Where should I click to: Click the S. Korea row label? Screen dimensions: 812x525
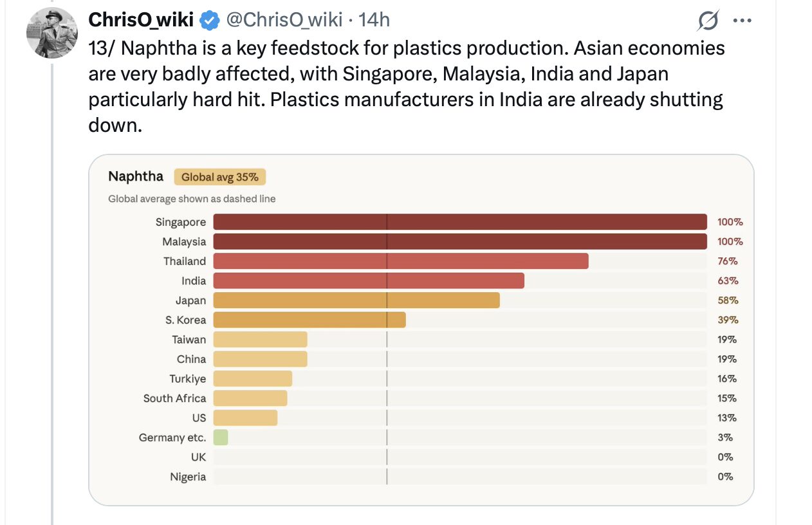click(x=185, y=320)
